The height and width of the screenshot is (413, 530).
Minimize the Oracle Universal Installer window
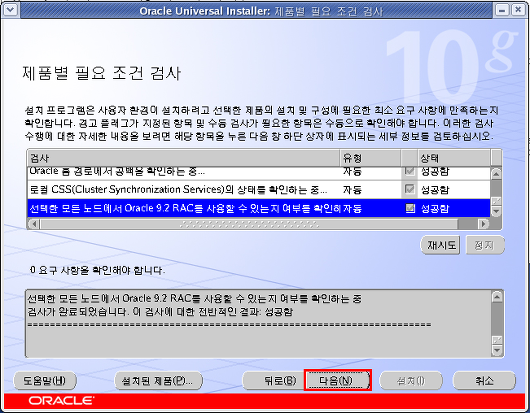[x=502, y=10]
